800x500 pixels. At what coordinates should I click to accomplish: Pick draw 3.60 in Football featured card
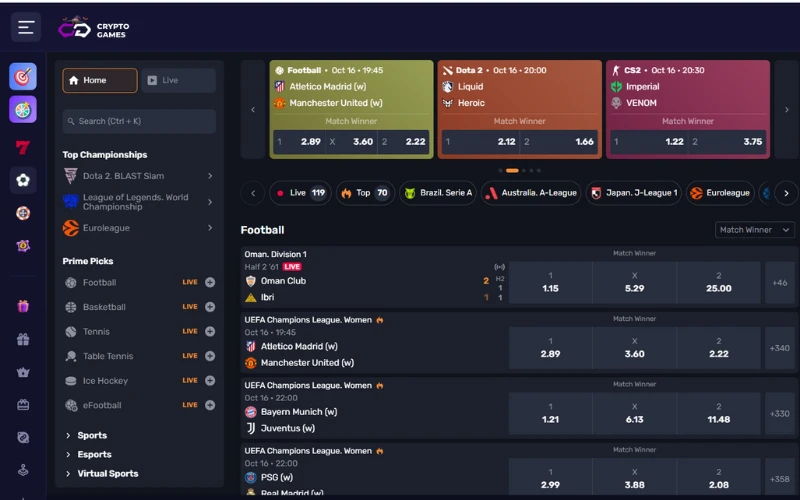tap(351, 142)
